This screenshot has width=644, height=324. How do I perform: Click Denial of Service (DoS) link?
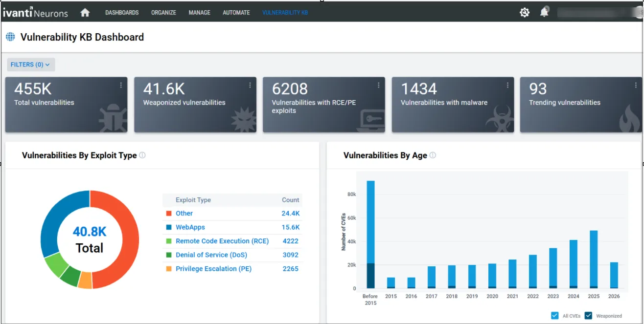tap(211, 255)
